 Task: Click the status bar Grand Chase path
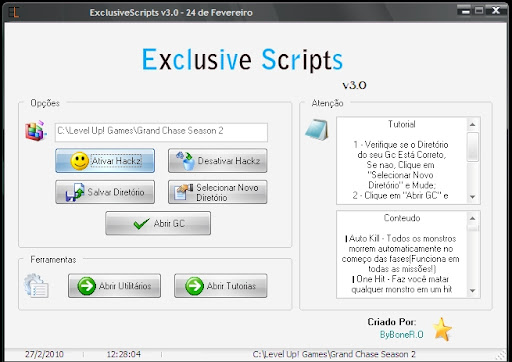click(x=334, y=354)
